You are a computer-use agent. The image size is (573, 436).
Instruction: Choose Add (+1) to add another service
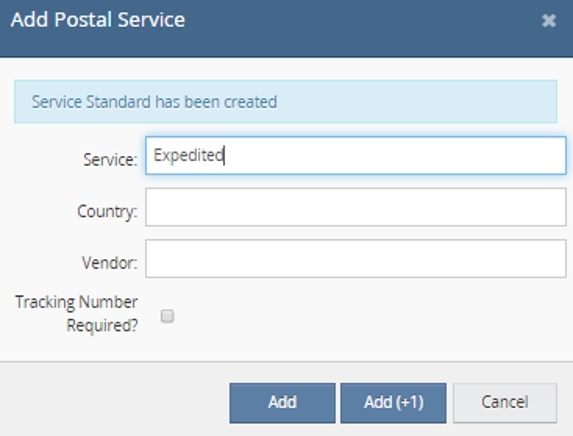393,403
